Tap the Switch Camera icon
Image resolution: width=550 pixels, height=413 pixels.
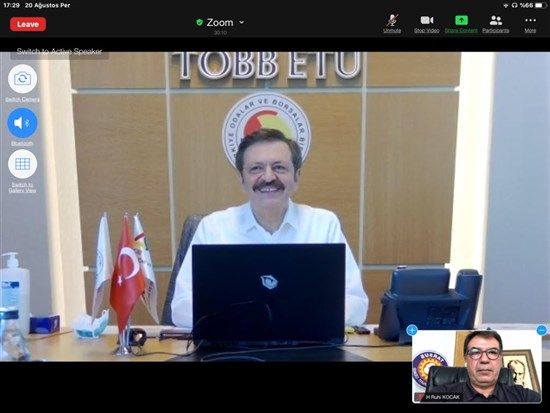(22, 79)
